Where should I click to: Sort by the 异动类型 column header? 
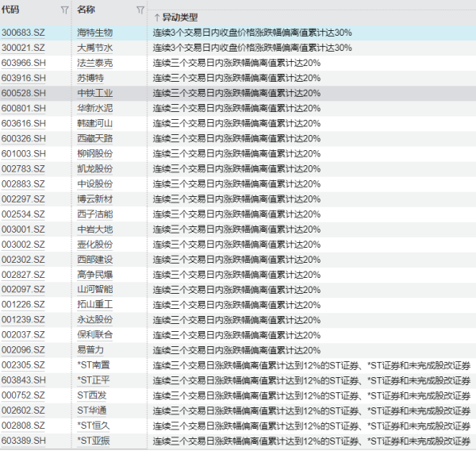[x=180, y=17]
